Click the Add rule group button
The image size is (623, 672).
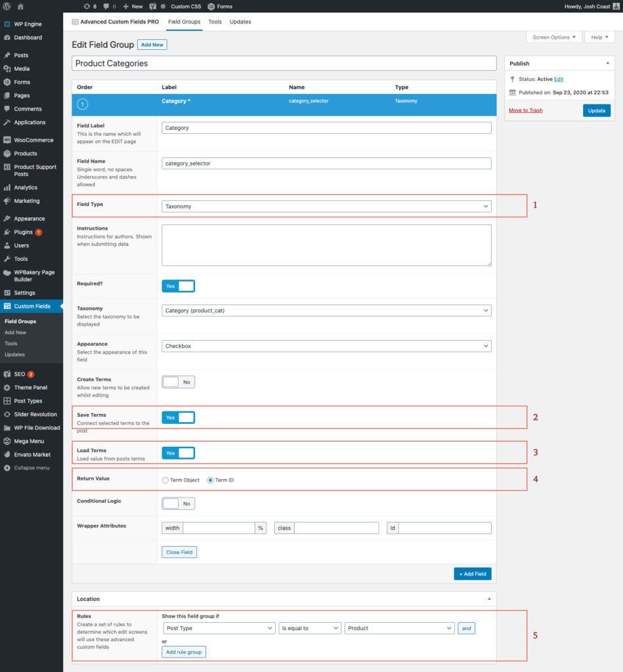(x=184, y=652)
